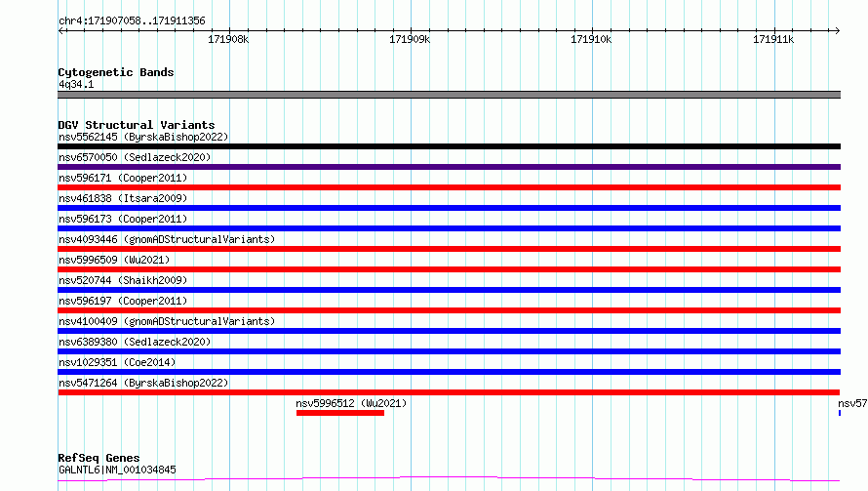
Task: Click the 171910k ruler tick label
Action: [x=591, y=39]
